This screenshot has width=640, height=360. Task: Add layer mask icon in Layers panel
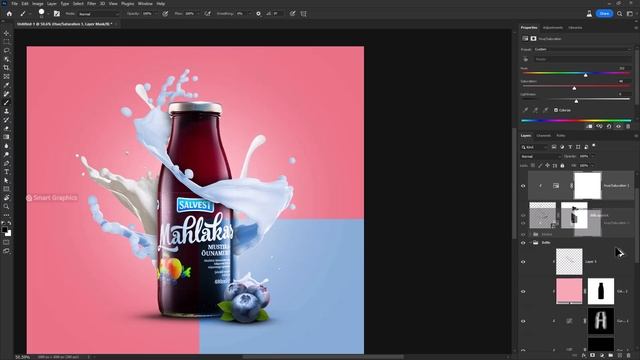tap(593, 356)
